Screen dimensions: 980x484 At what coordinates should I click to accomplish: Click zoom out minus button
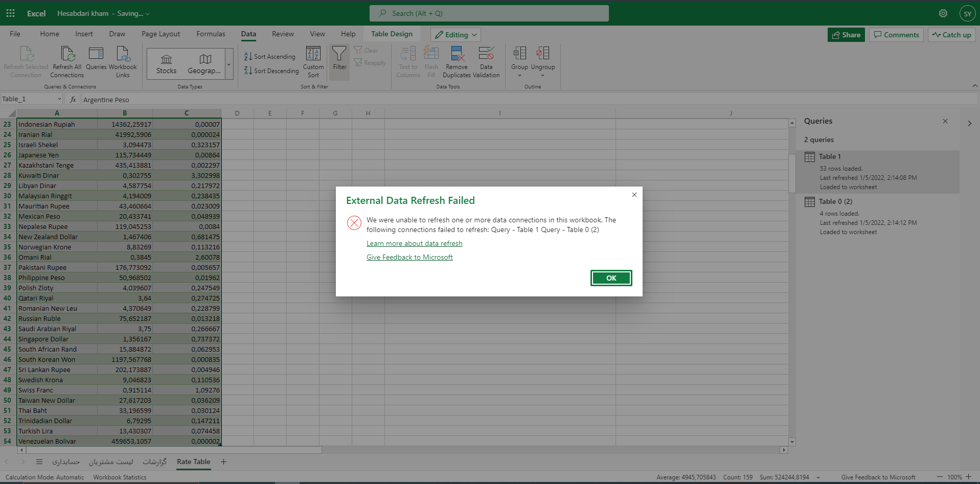click(940, 477)
